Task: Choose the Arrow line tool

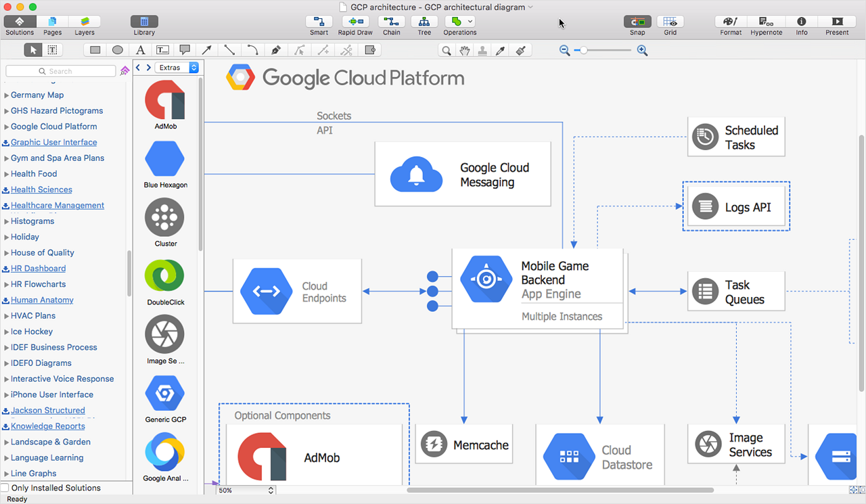Action: pyautogui.click(x=207, y=50)
